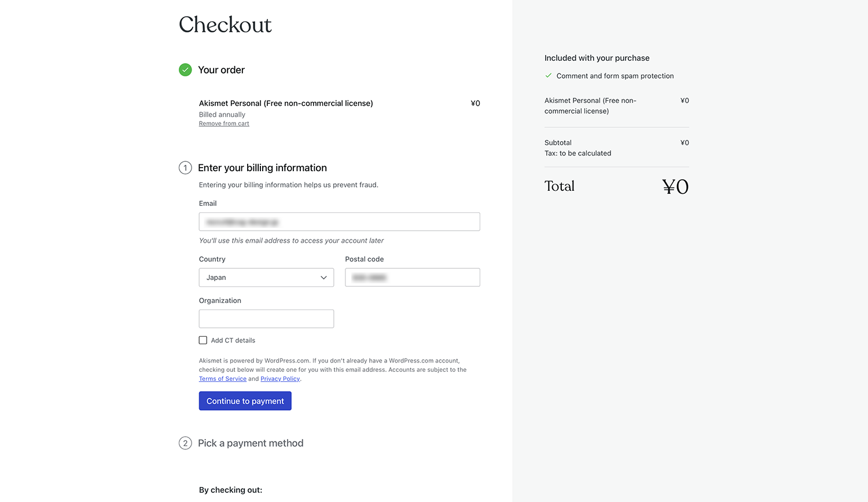868x502 pixels.
Task: Open the Terms of Service link
Action: click(223, 379)
